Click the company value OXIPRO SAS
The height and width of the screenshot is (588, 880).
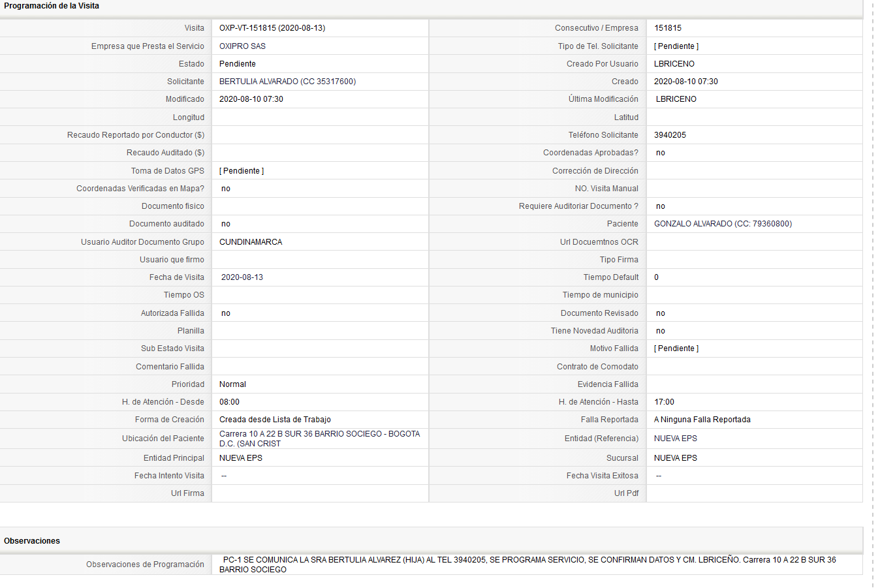coord(242,46)
